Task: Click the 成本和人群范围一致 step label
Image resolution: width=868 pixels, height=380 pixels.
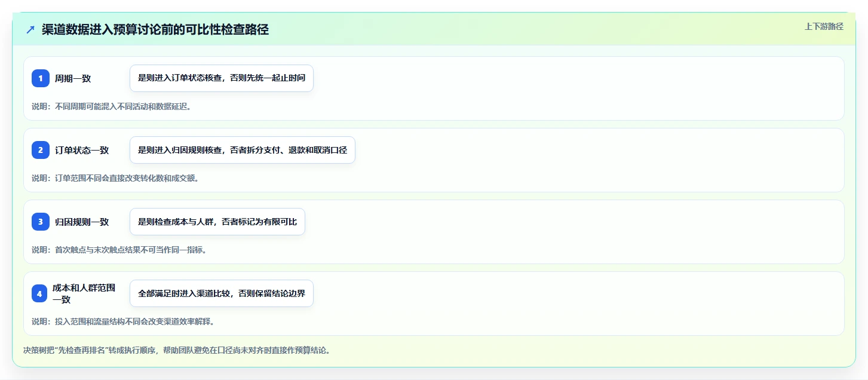Action: pos(84,293)
